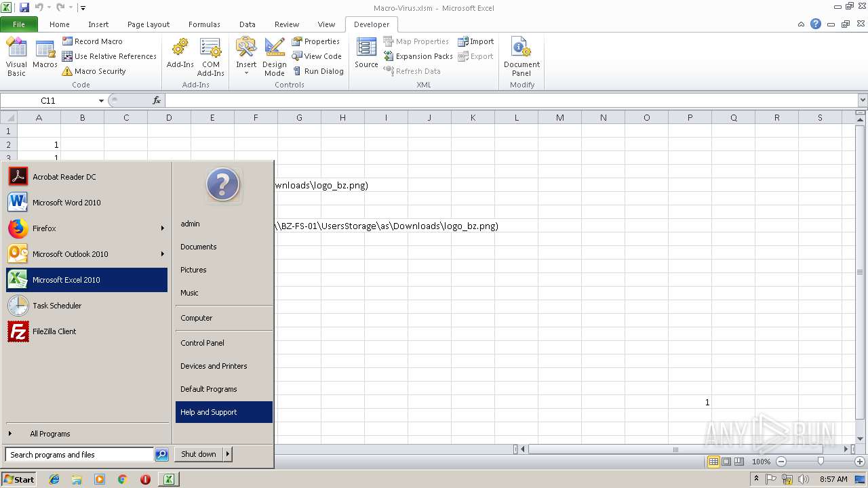Customize Quick Access Toolbar dropdown
Viewport: 868px width, 488px height.
click(83, 8)
